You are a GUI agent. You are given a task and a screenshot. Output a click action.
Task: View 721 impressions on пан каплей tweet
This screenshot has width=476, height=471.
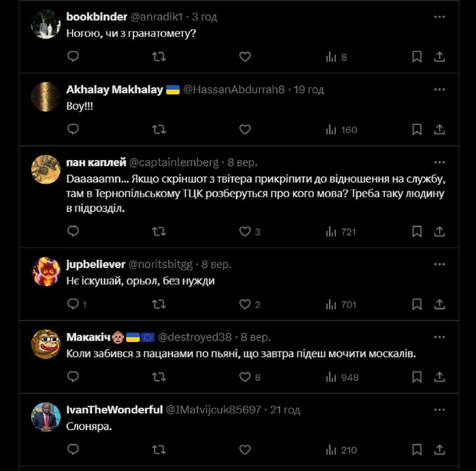coord(341,232)
